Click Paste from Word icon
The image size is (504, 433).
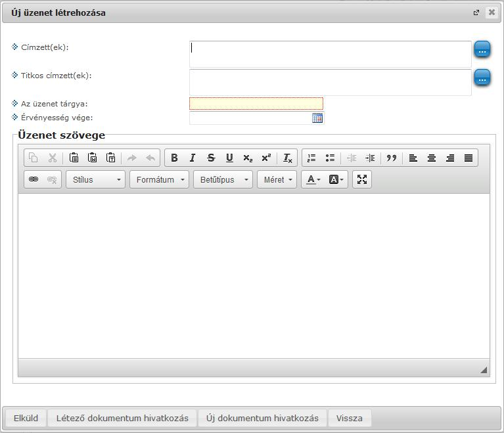(93, 158)
